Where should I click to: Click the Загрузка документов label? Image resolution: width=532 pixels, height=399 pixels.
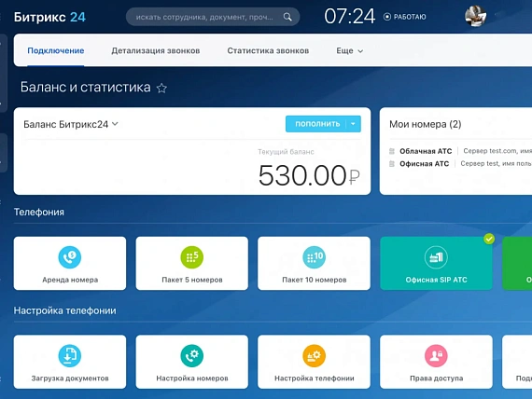click(70, 378)
